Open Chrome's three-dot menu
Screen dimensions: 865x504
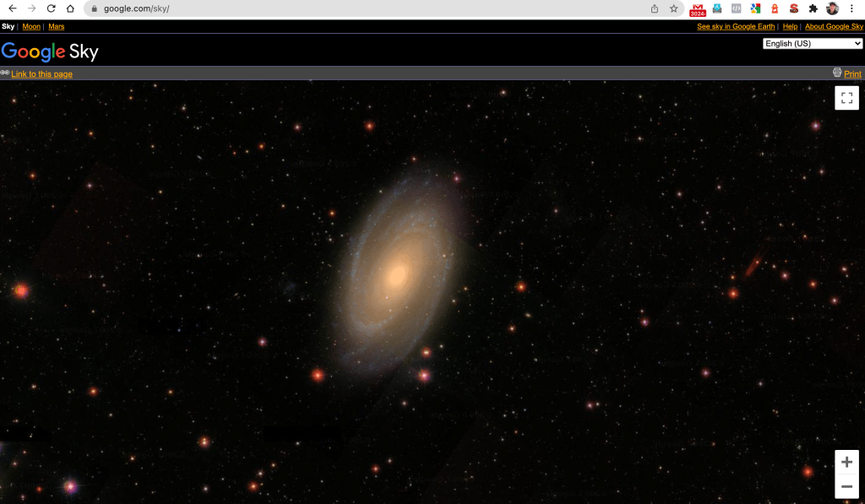tap(851, 8)
